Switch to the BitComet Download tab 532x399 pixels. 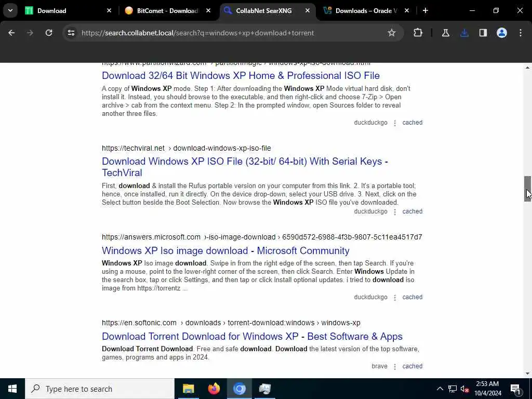(167, 10)
